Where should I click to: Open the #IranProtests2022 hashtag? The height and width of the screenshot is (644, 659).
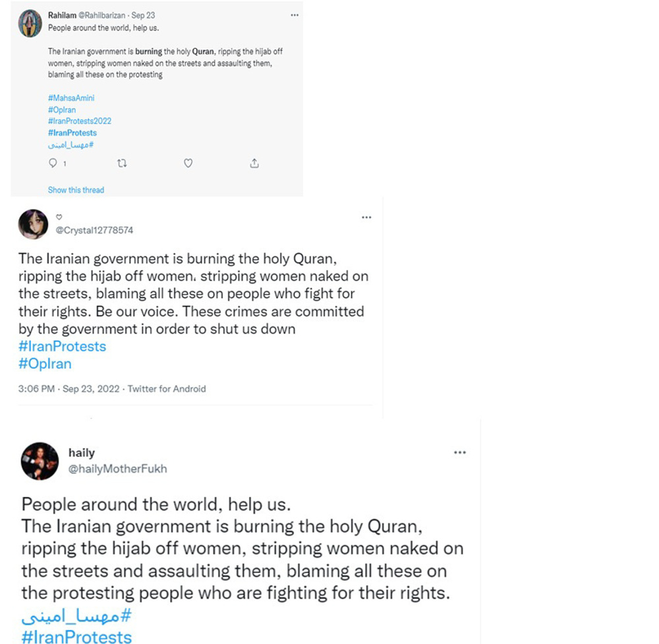(80, 121)
